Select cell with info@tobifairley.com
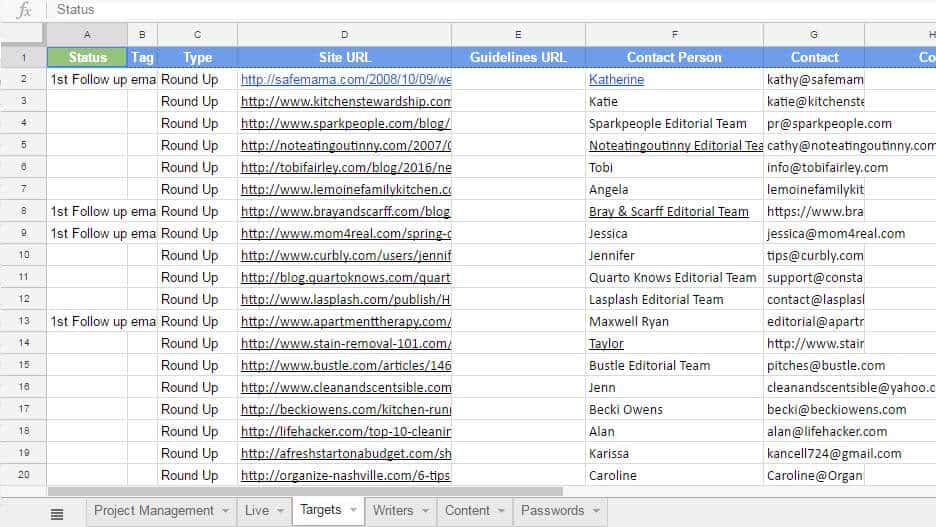Viewport: 936px width, 527px height. [x=814, y=168]
